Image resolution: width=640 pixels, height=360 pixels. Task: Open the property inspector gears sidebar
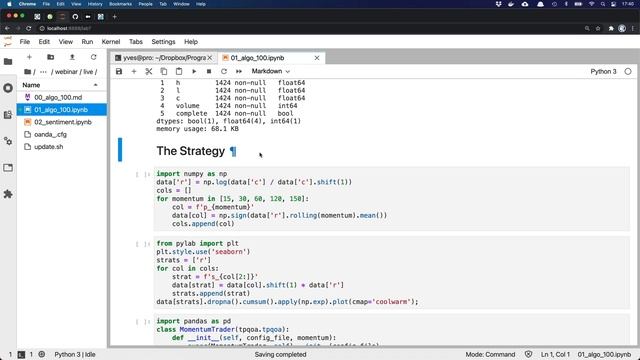(x=8, y=141)
